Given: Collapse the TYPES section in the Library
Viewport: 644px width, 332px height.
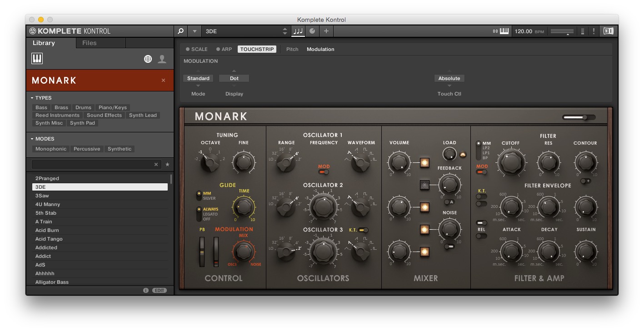Looking at the screenshot, I should [x=31, y=98].
